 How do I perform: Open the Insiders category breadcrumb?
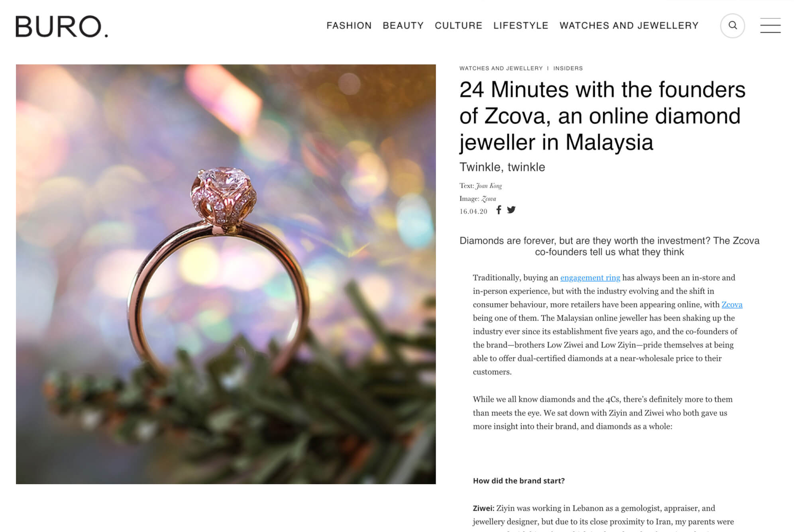pyautogui.click(x=568, y=69)
